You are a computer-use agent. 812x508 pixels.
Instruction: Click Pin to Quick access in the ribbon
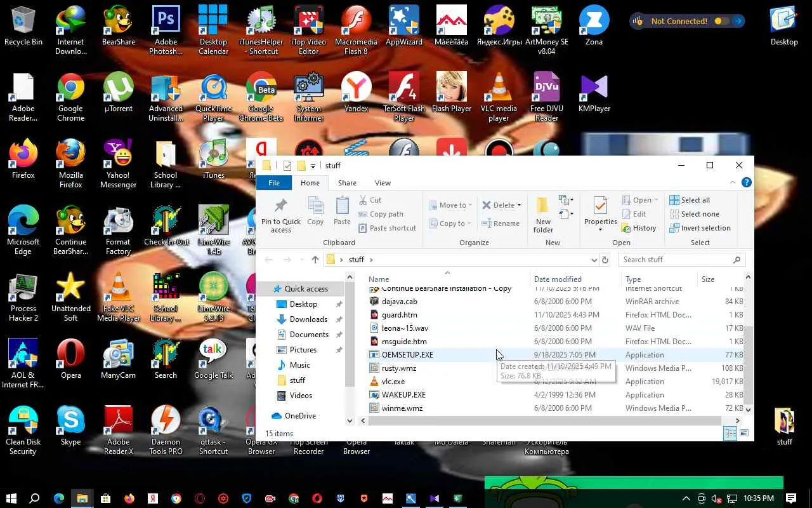[281, 215]
